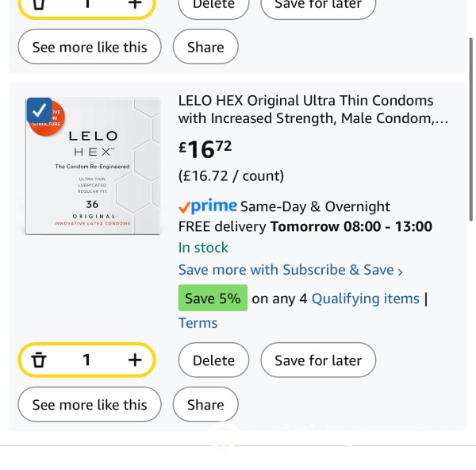Viewport: 476px width, 470px height.
Task: Open Save more with Subscribe & Save
Action: pyautogui.click(x=290, y=270)
